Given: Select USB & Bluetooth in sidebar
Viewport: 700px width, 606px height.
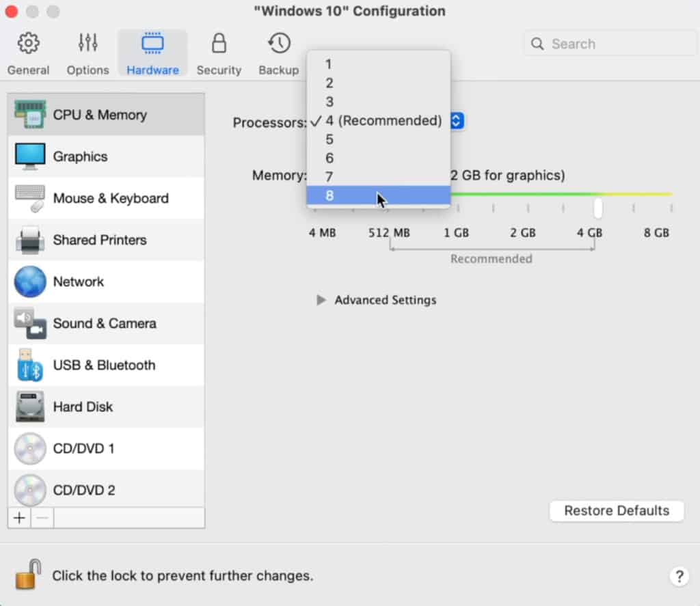Looking at the screenshot, I should (106, 365).
